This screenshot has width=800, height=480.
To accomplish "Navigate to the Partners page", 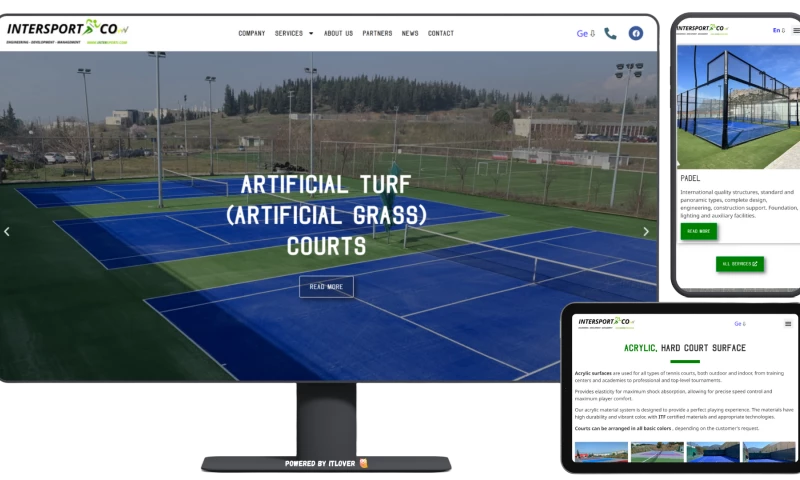I will (377, 33).
